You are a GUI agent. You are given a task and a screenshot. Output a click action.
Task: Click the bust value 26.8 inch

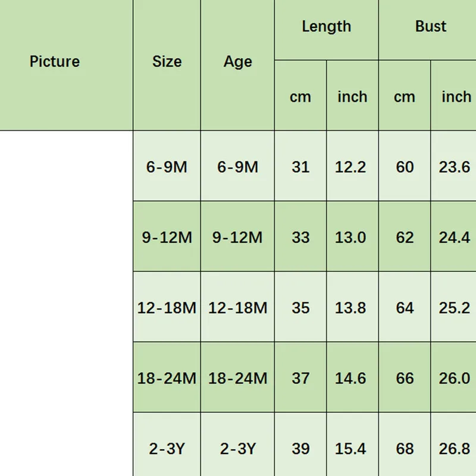(x=455, y=449)
